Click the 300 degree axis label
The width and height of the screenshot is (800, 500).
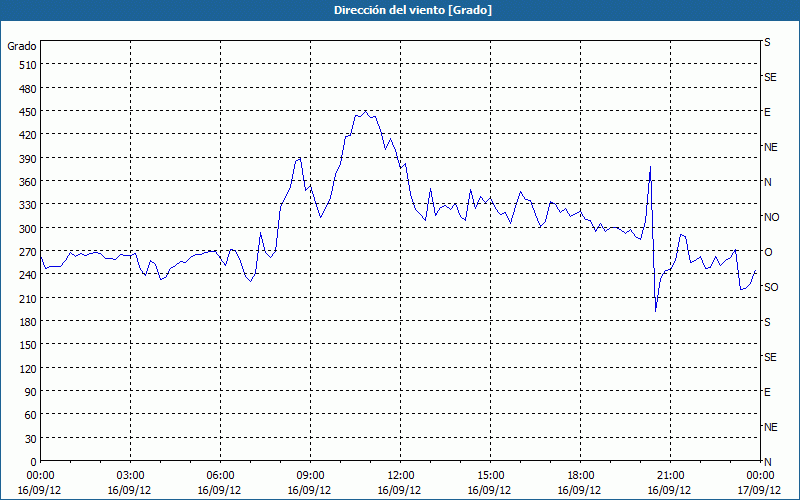(x=28, y=229)
